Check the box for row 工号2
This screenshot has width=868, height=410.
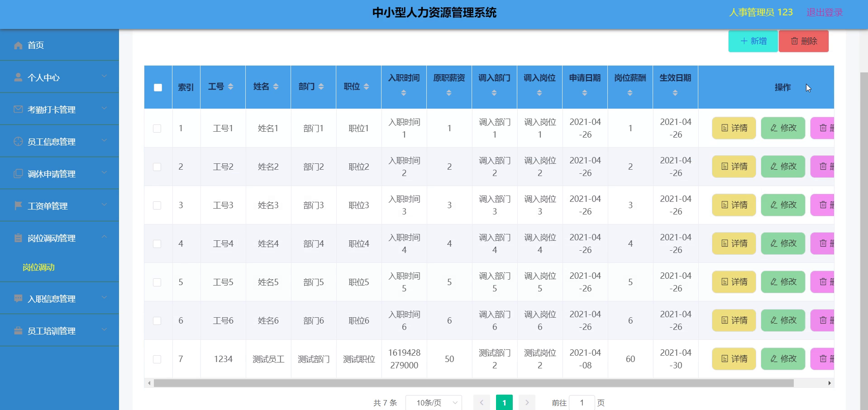[x=157, y=167]
